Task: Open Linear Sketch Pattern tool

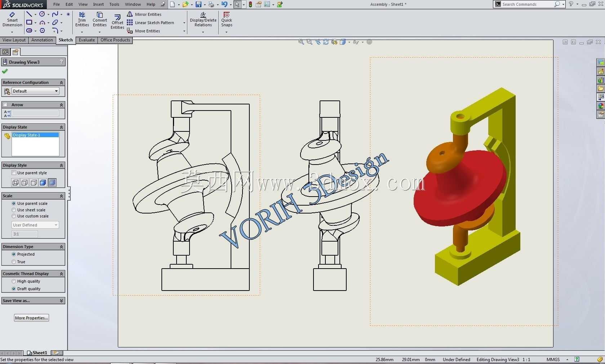Action: pos(151,23)
